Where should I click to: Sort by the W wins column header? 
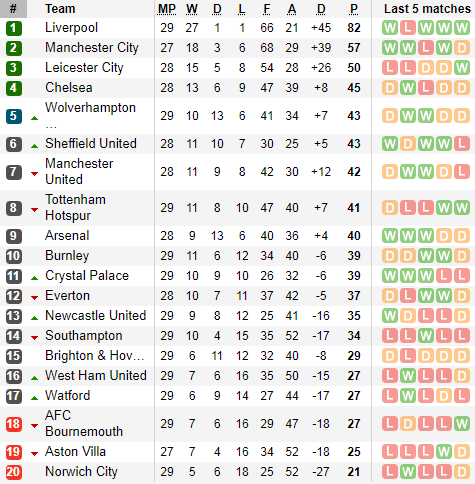coord(192,9)
